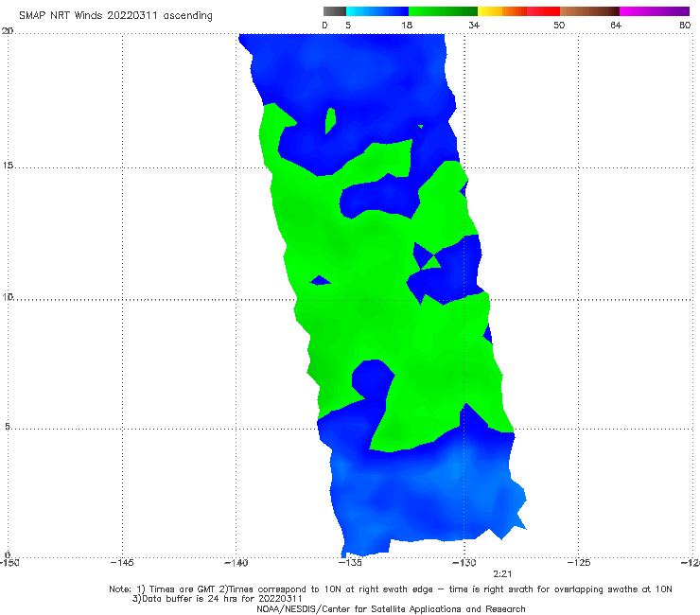The image size is (700, 615).
Task: Click the color scale label '5'
Action: pyautogui.click(x=348, y=26)
